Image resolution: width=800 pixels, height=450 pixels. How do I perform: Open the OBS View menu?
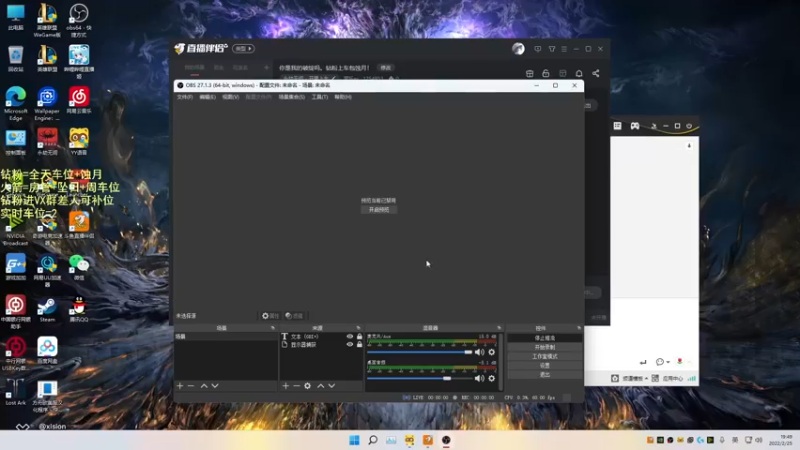tap(231, 97)
